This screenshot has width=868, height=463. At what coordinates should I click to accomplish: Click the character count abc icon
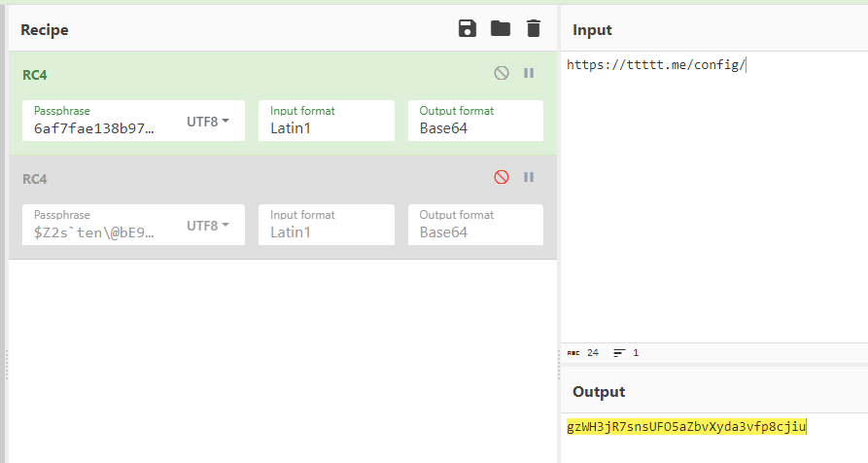point(573,353)
